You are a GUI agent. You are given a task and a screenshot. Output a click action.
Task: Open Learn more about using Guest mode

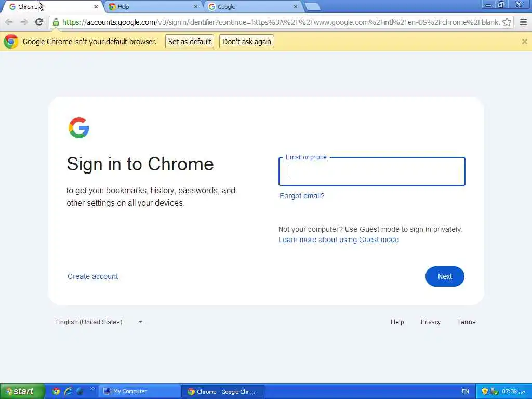click(339, 240)
